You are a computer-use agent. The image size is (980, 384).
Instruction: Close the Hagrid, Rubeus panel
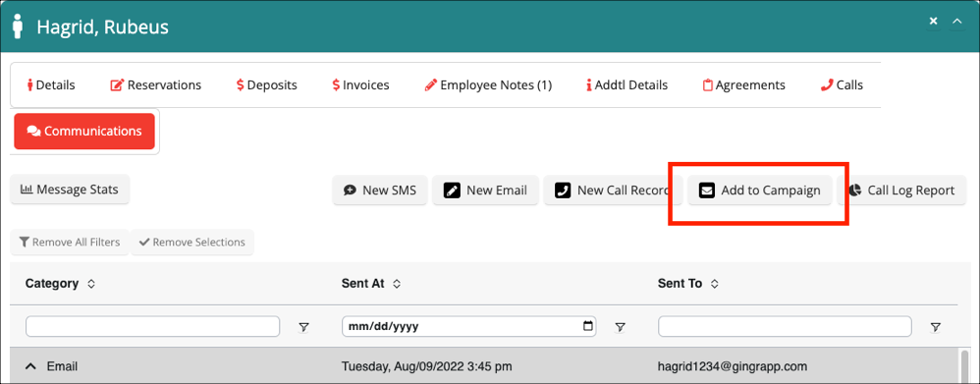point(933,22)
